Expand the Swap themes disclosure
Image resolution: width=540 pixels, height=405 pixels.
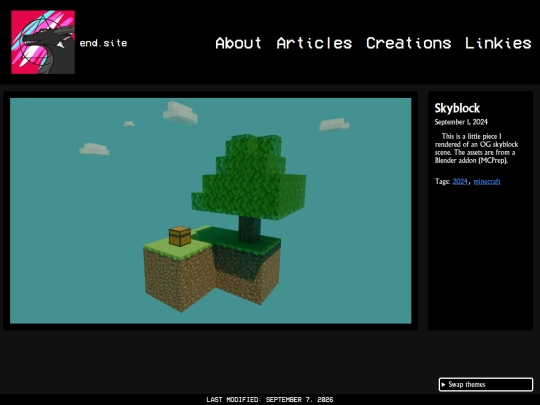click(486, 384)
